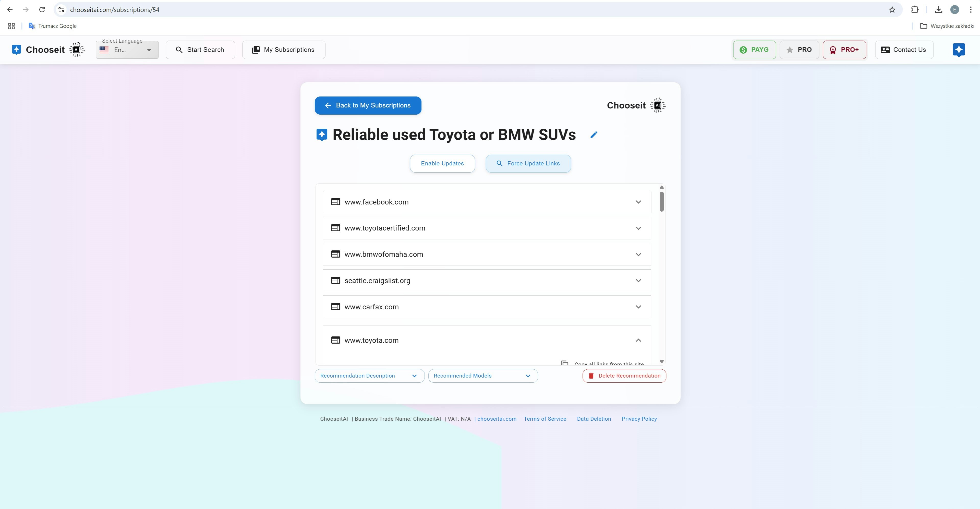Viewport: 980px width, 509px height.
Task: Open browser extensions puzzle icon
Action: click(x=915, y=10)
